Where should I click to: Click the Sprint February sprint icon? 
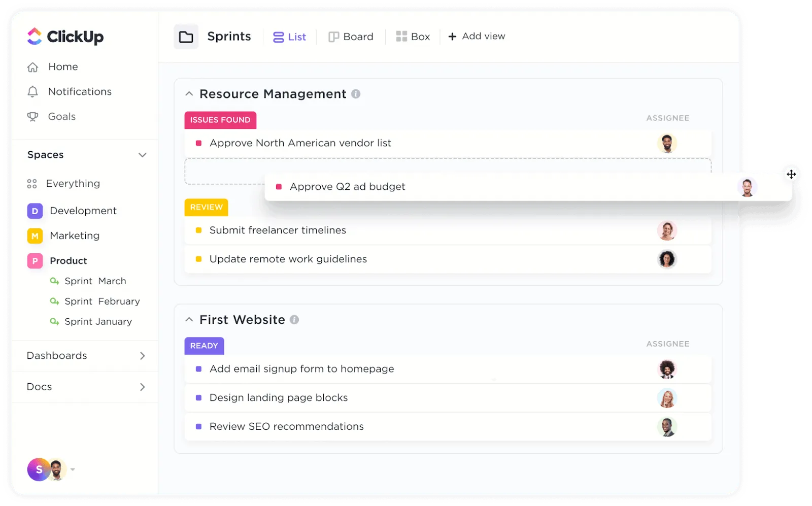(x=54, y=301)
